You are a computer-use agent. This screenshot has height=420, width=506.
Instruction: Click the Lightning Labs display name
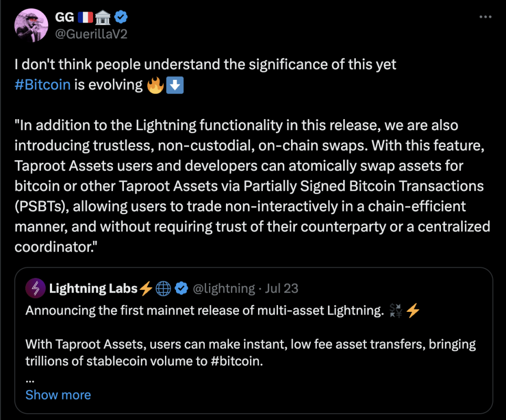click(x=92, y=288)
